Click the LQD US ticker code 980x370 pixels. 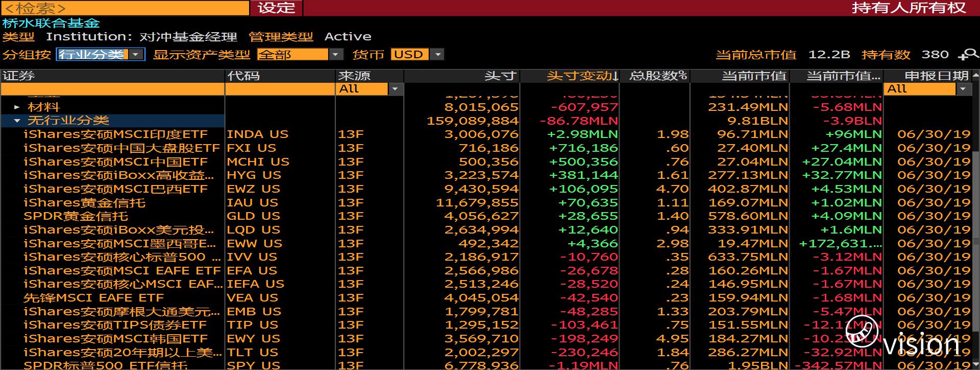coord(254,230)
